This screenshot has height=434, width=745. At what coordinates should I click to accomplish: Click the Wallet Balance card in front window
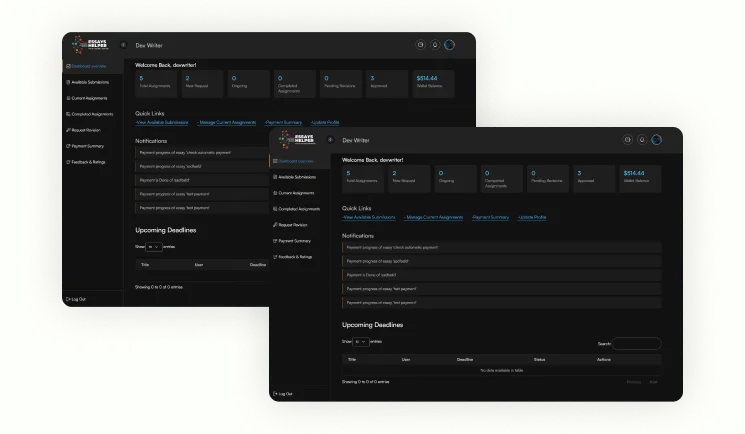tap(640, 178)
